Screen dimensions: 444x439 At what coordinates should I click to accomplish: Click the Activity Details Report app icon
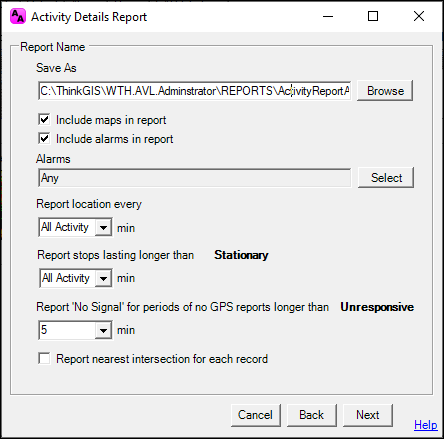click(18, 16)
